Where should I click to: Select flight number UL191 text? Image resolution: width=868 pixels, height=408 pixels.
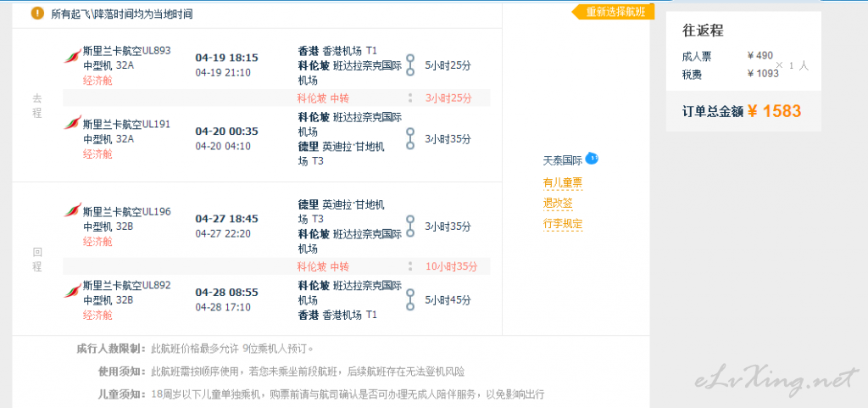[x=157, y=124]
